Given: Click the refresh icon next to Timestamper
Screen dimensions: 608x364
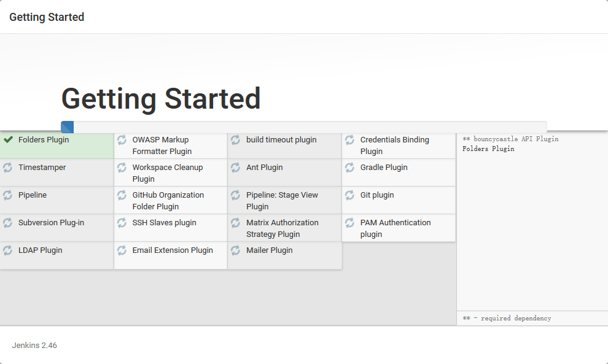Looking at the screenshot, I should [x=8, y=168].
